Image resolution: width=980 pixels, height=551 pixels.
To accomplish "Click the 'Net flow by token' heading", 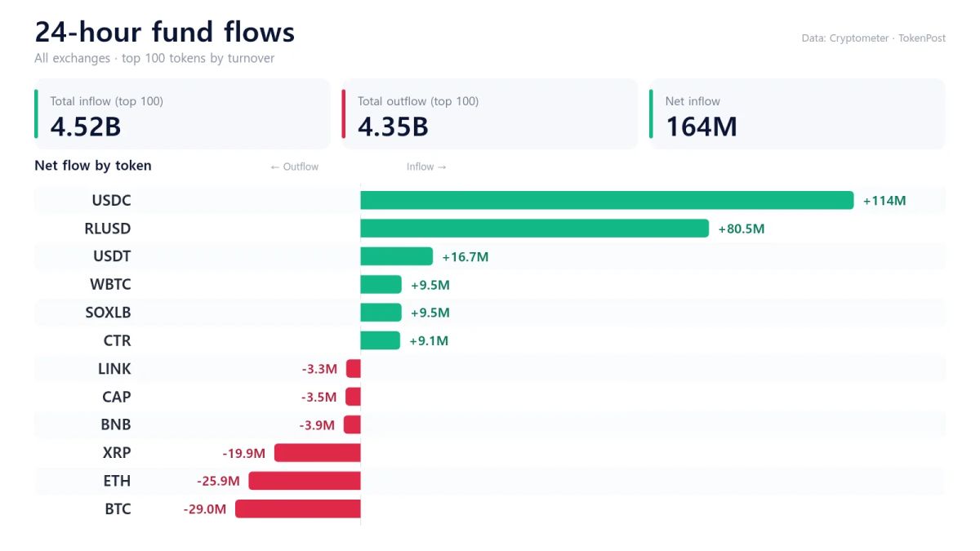I will point(93,166).
